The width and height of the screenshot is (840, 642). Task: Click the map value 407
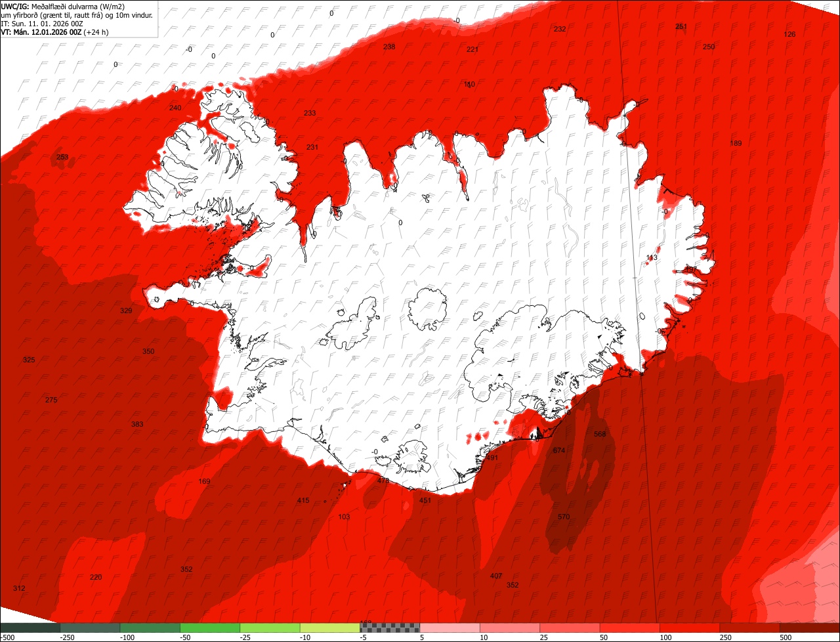pyautogui.click(x=496, y=576)
